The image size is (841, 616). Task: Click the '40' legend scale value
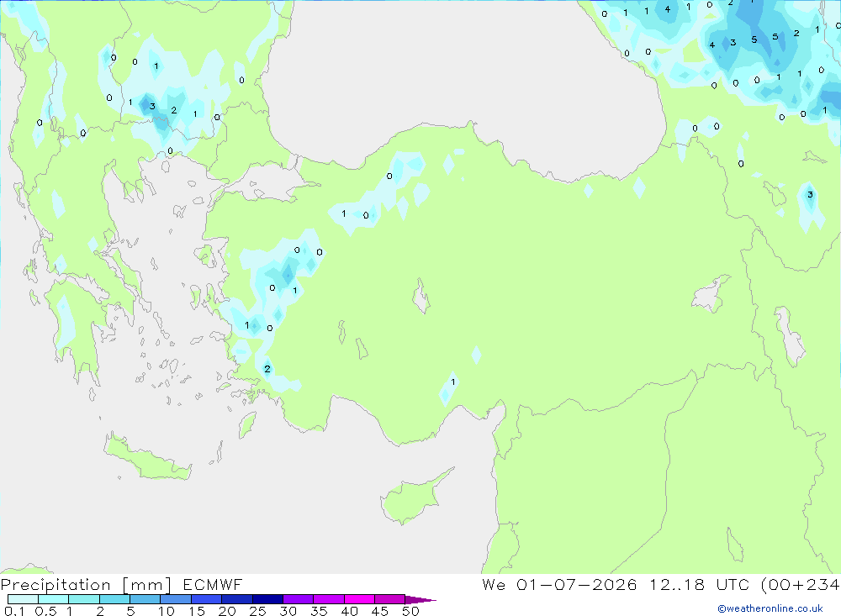[350, 611]
